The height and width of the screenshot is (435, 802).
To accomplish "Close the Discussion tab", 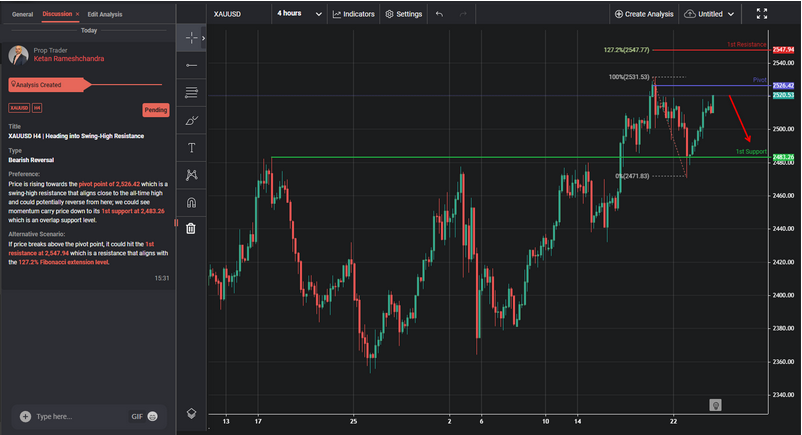I will tap(77, 14).
